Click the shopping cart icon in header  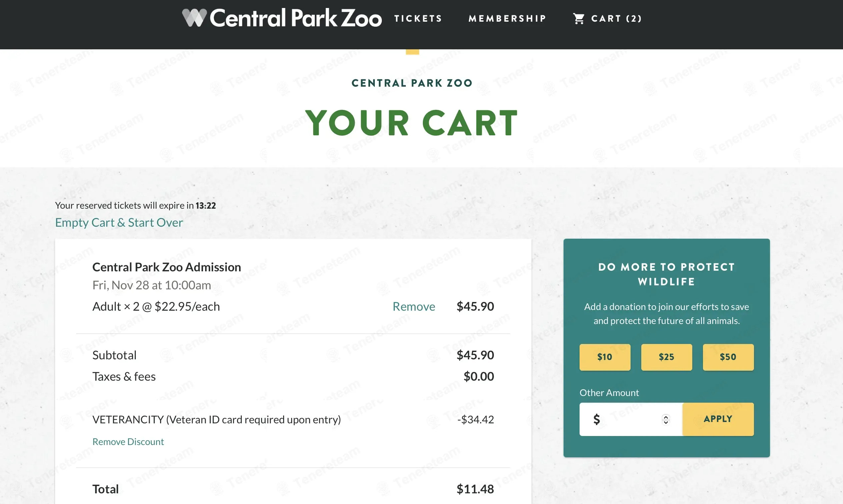579,18
